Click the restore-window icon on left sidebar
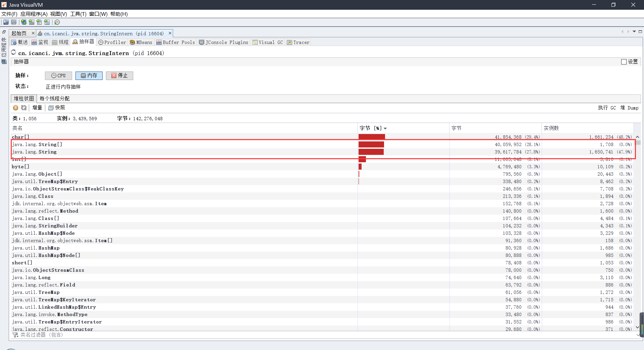 coord(4,32)
